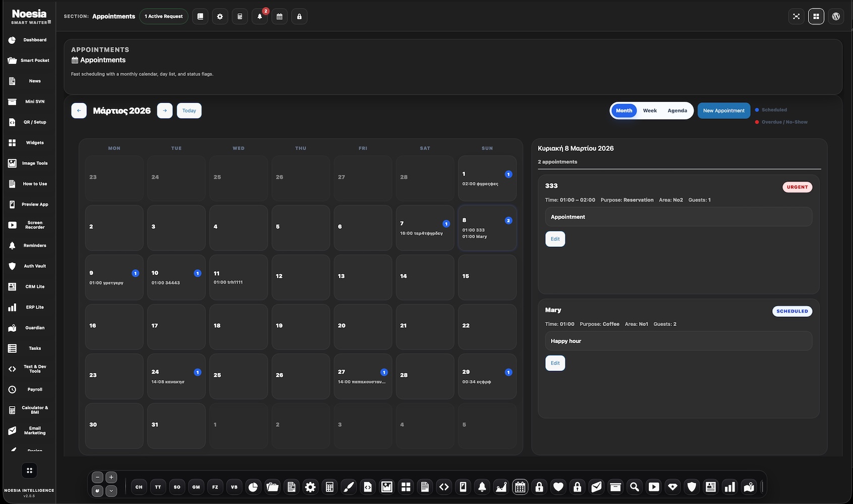This screenshot has width=853, height=504.
Task: Open the gem diamond icon in the bottom dock
Action: pos(673,487)
